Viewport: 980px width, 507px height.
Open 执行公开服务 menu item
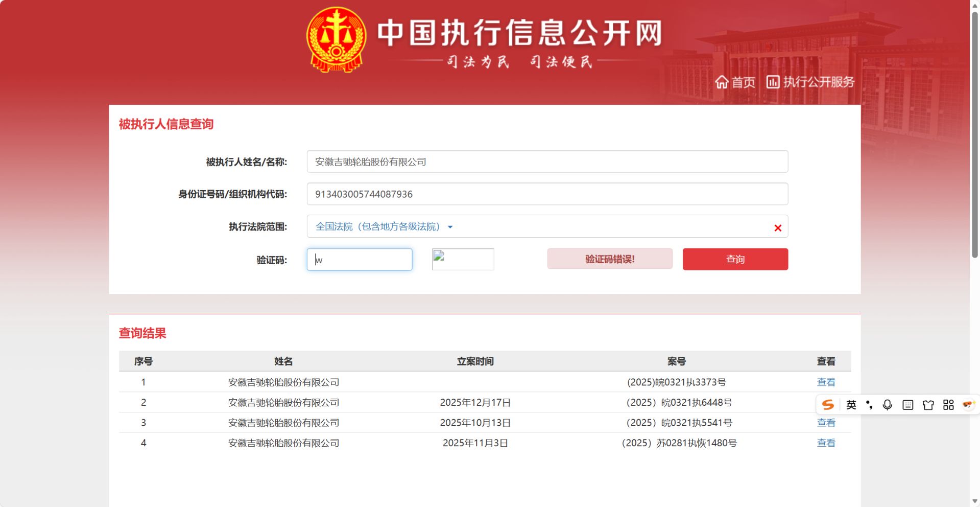click(810, 82)
